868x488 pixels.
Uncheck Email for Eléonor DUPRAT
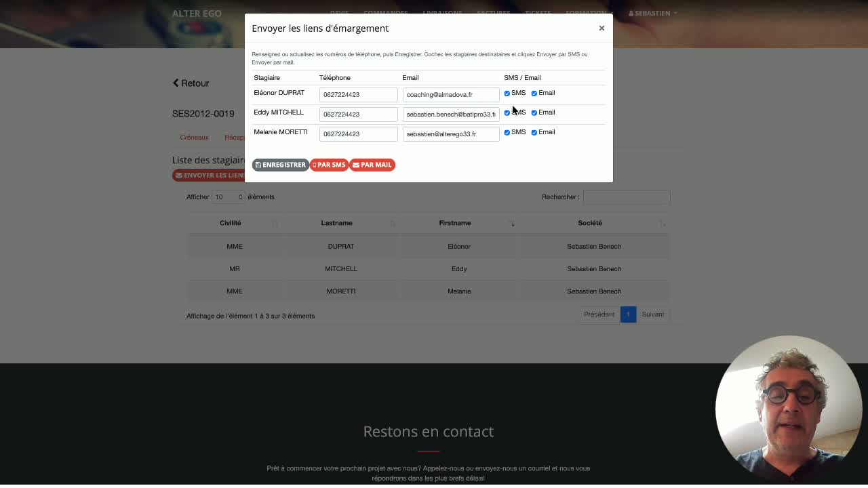534,93
